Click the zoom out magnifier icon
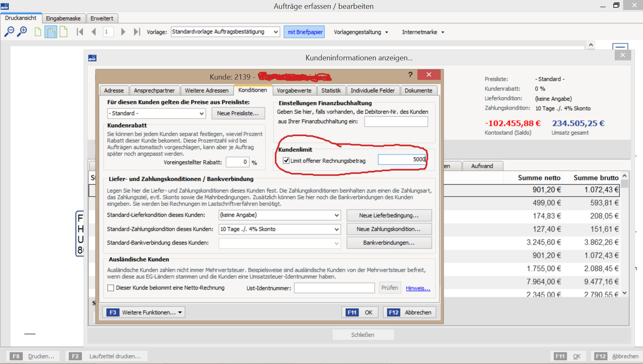 click(9, 32)
